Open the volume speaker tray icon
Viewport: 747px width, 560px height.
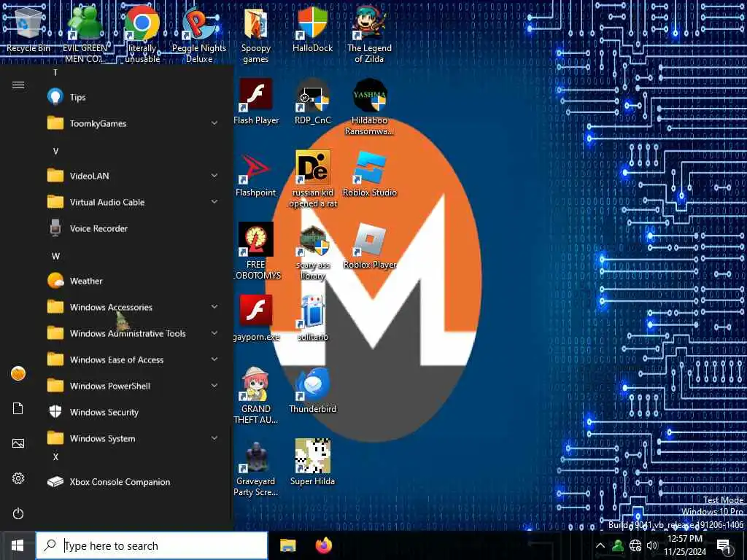652,545
